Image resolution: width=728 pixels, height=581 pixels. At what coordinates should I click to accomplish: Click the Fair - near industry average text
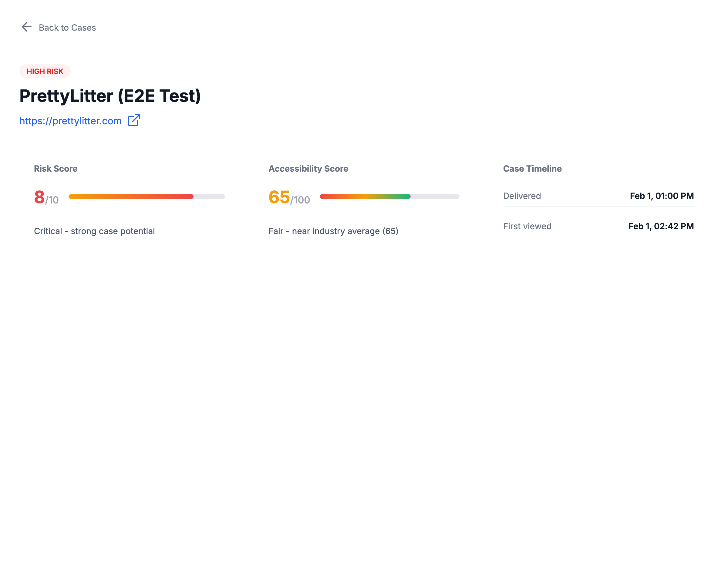(333, 231)
